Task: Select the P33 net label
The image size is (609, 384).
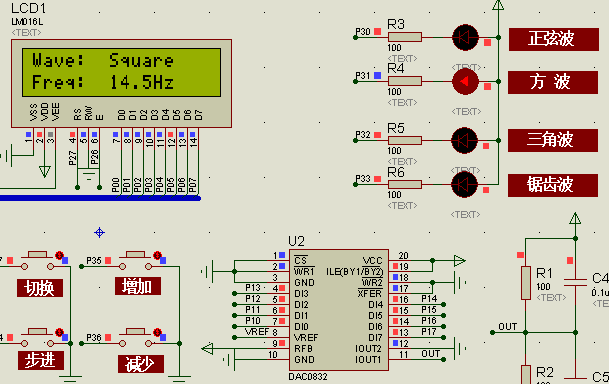Action: click(363, 179)
